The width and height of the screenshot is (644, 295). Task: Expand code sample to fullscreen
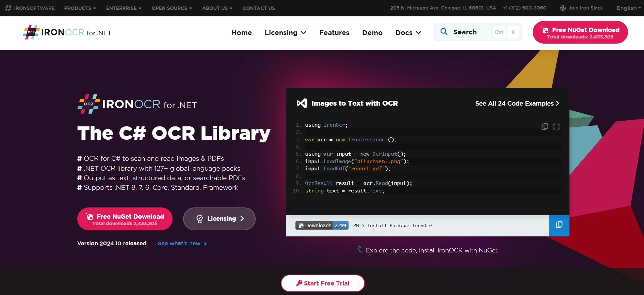(x=557, y=126)
